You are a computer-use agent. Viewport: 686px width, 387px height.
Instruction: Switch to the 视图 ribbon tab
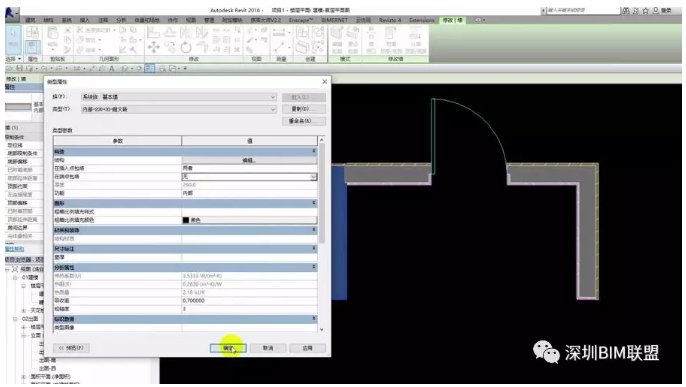[191, 20]
